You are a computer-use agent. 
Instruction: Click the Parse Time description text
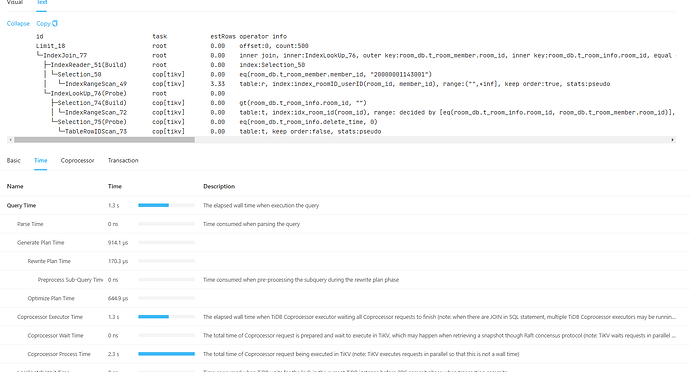click(251, 224)
